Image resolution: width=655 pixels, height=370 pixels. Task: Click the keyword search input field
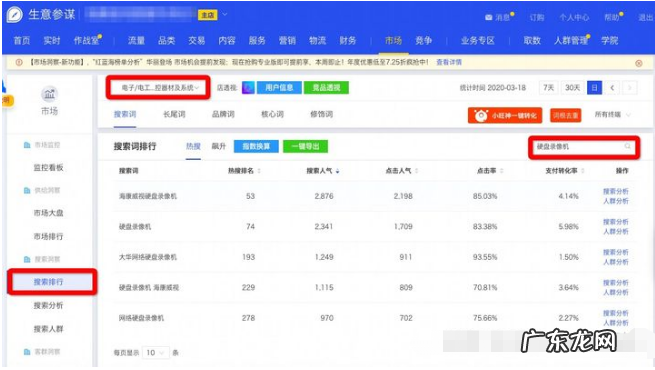click(584, 147)
